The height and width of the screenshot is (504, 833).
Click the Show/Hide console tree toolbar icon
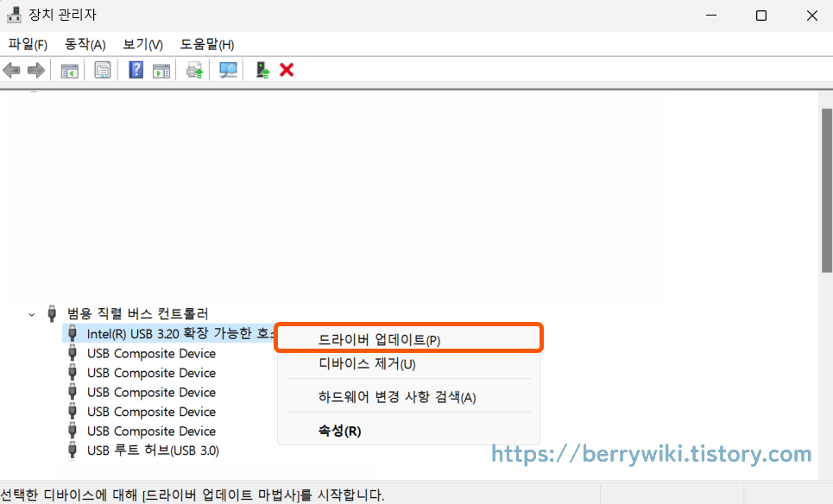pyautogui.click(x=69, y=70)
